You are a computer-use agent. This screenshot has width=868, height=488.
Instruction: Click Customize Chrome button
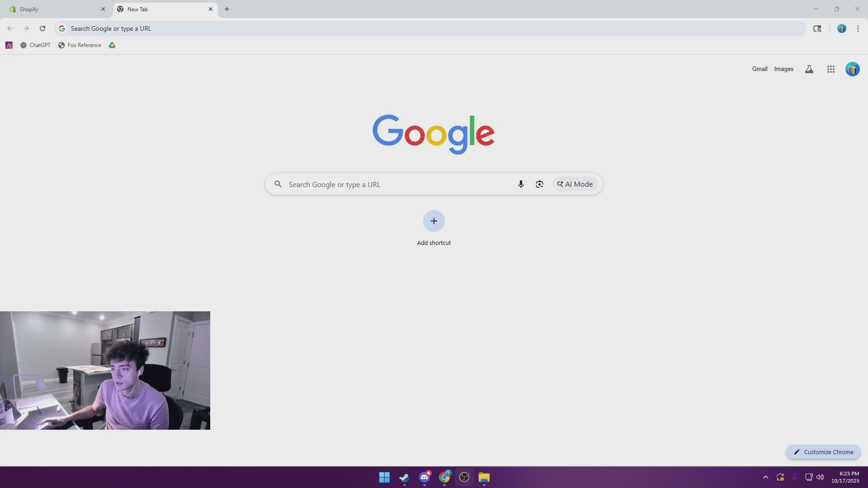(x=823, y=452)
